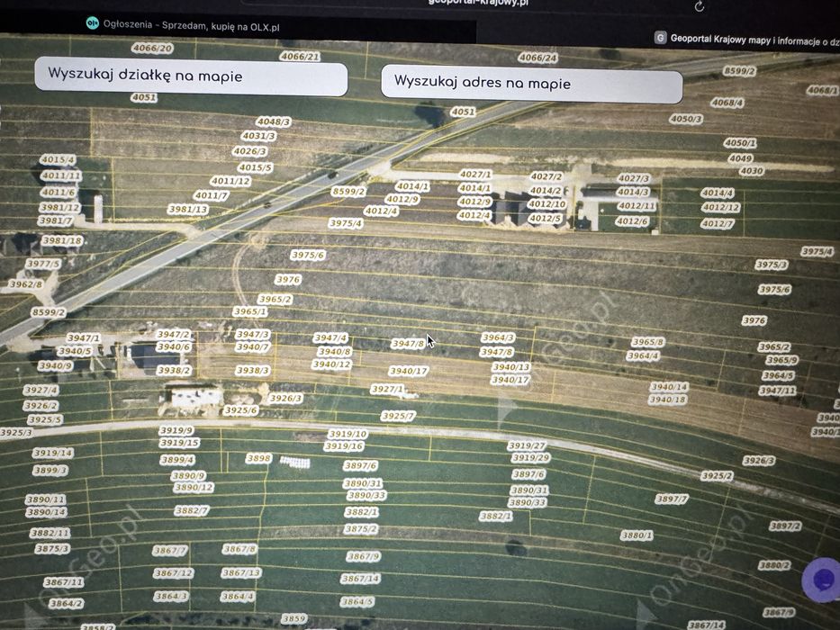Select parcel label 4027/1

tap(475, 174)
